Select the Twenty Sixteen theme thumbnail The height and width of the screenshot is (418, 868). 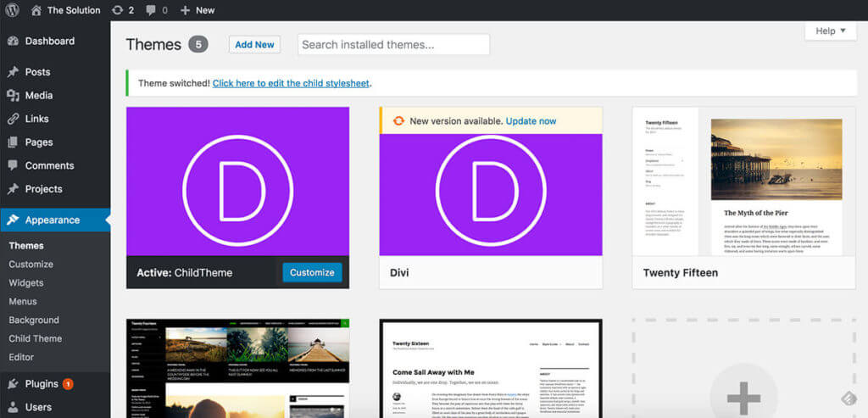(x=491, y=369)
